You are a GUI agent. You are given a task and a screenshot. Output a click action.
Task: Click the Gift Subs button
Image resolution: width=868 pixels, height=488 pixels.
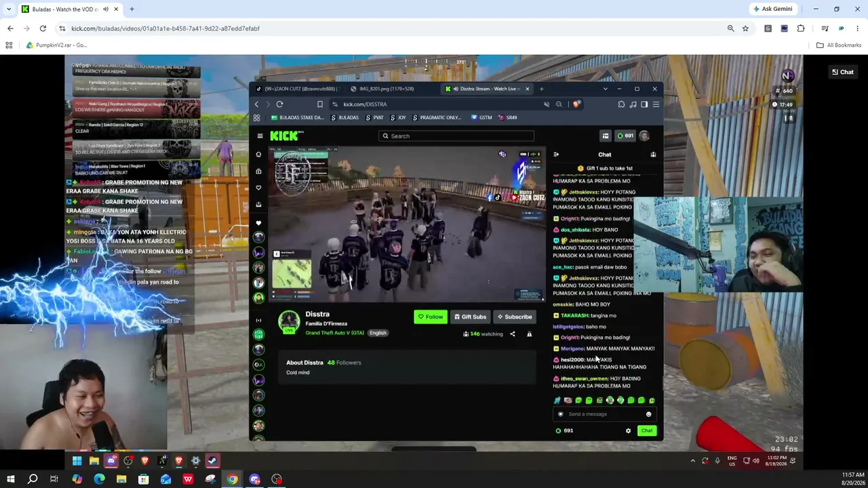point(470,317)
